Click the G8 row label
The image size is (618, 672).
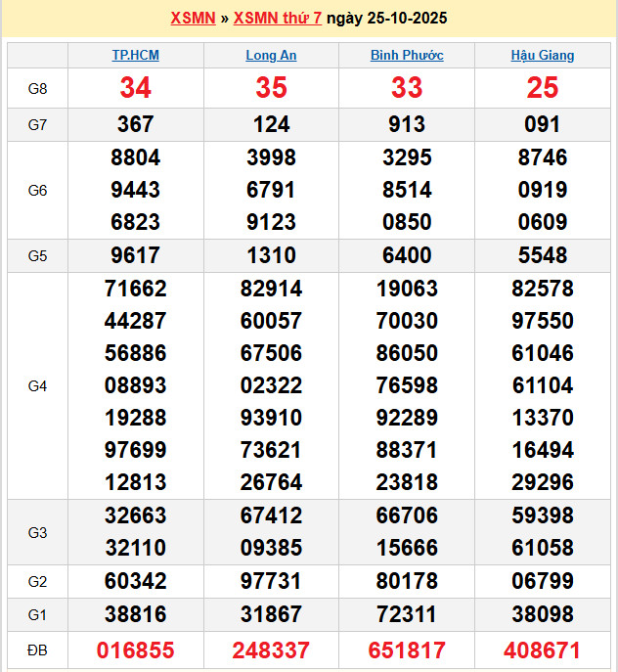(37, 89)
